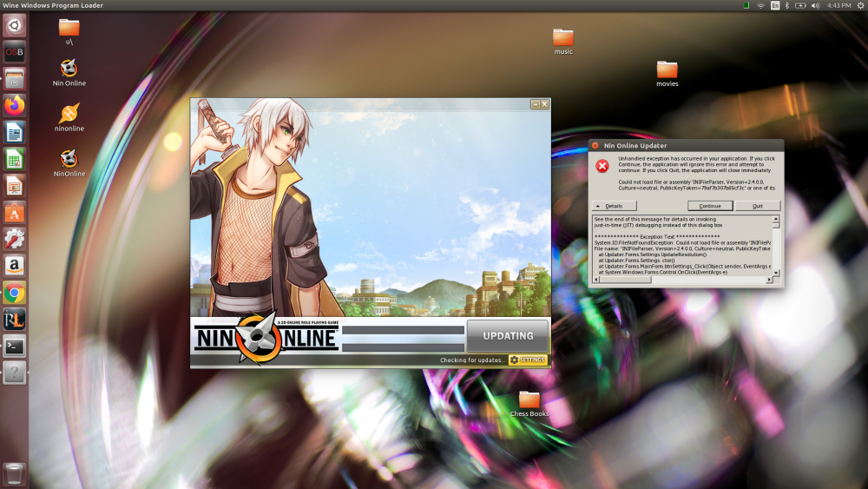Open Settings in the Nin Online launcher
Image resolution: width=868 pixels, height=489 pixels.
tap(529, 360)
